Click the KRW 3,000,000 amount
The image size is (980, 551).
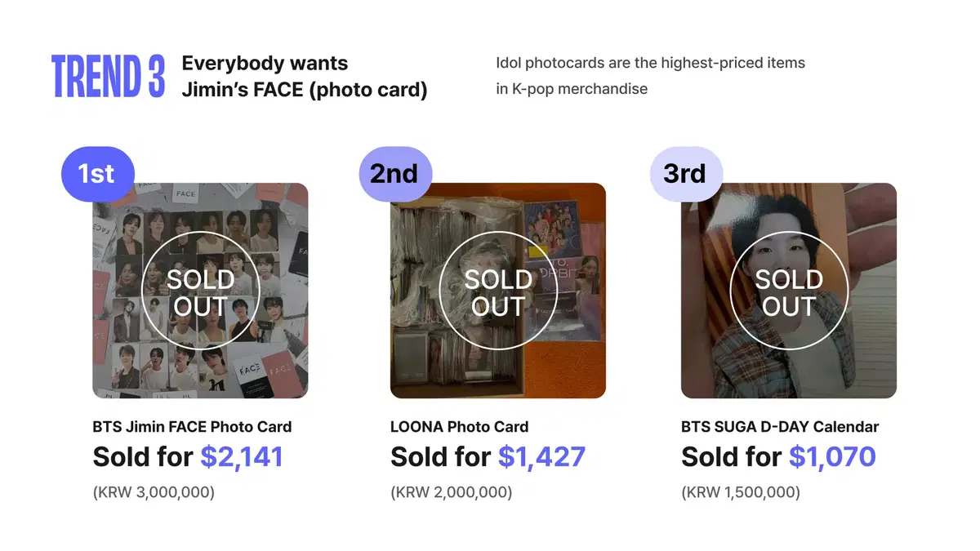[x=154, y=492]
